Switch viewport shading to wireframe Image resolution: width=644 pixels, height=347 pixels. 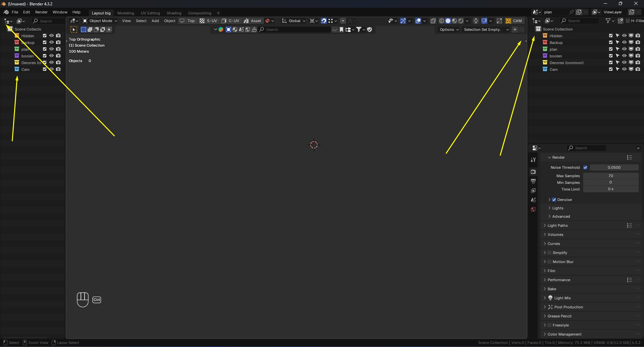click(x=442, y=21)
